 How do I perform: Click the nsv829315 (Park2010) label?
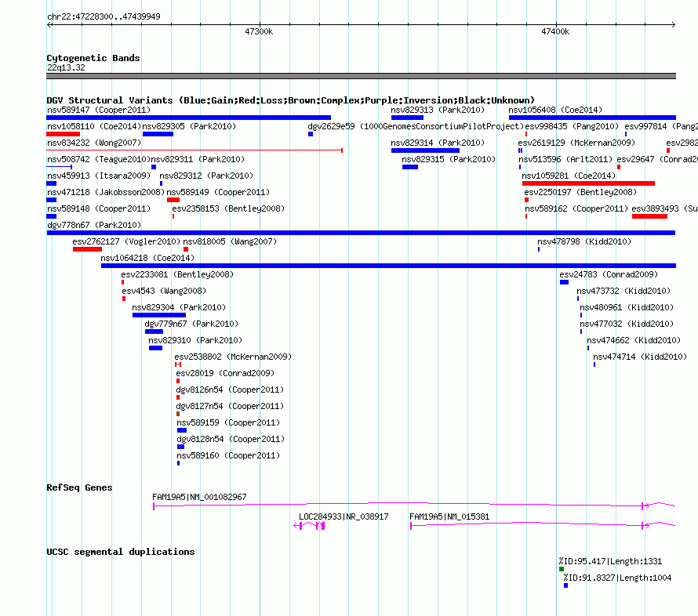tap(449, 159)
